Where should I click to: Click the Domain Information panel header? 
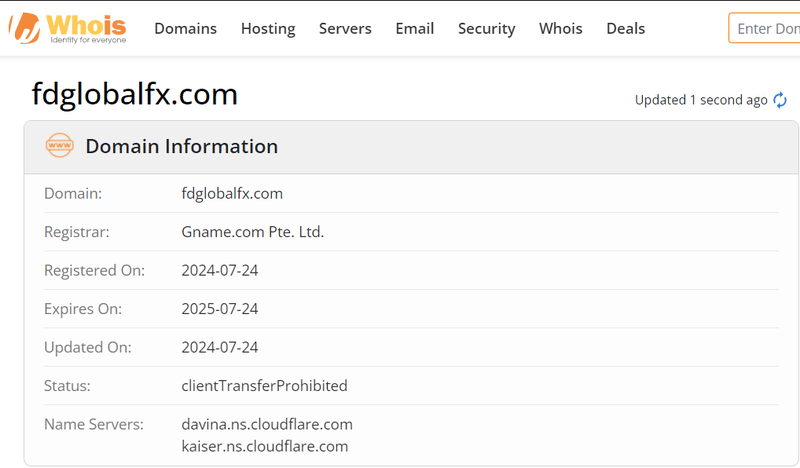[x=181, y=146]
